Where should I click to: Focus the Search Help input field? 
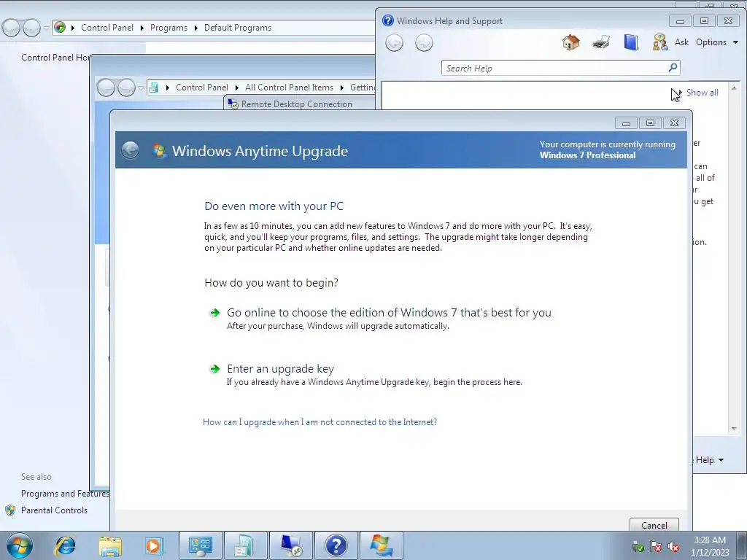tap(555, 68)
